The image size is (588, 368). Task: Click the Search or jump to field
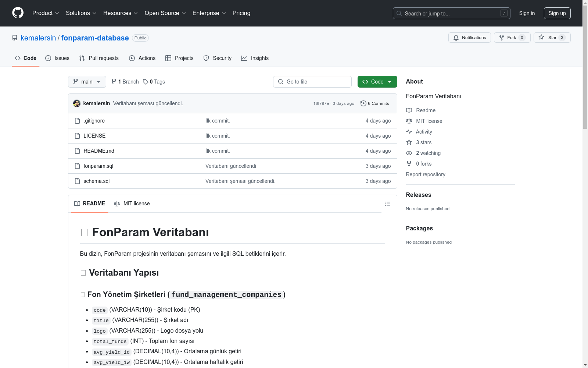pos(452,13)
